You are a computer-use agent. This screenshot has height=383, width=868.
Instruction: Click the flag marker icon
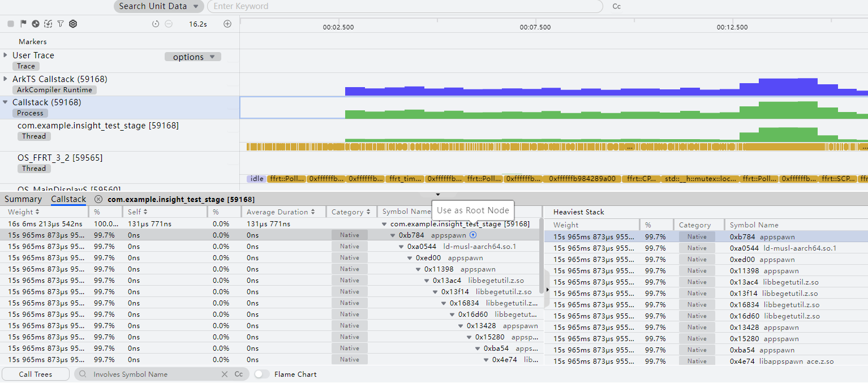pyautogui.click(x=23, y=24)
